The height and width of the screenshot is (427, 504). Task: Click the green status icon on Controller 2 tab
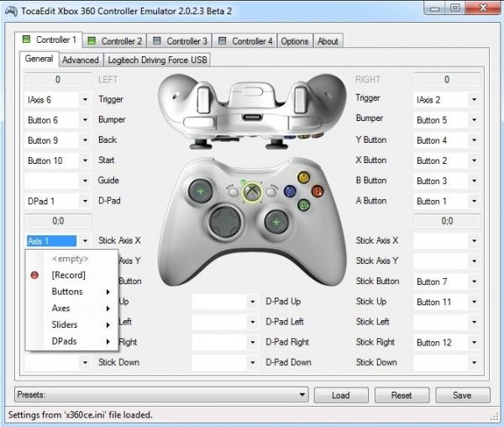pyautogui.click(x=92, y=41)
